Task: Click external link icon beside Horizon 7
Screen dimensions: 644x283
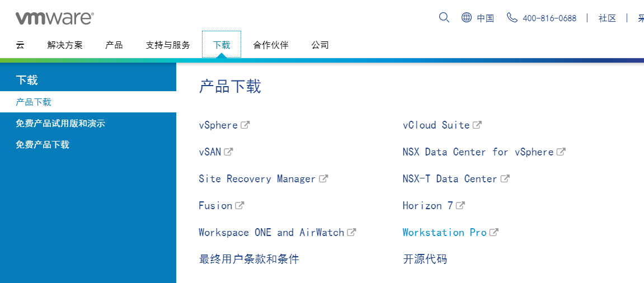Action: coord(460,205)
